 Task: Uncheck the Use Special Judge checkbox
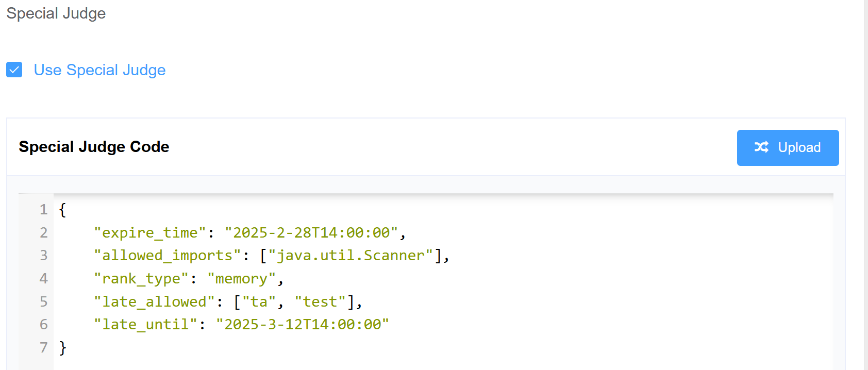click(14, 70)
